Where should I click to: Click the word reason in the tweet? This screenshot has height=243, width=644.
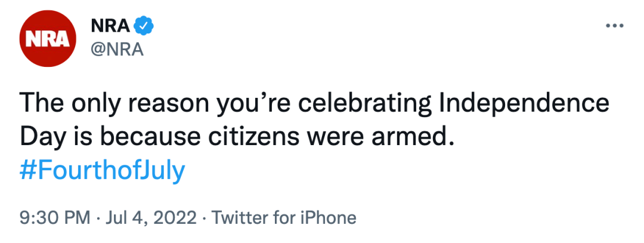point(168,105)
